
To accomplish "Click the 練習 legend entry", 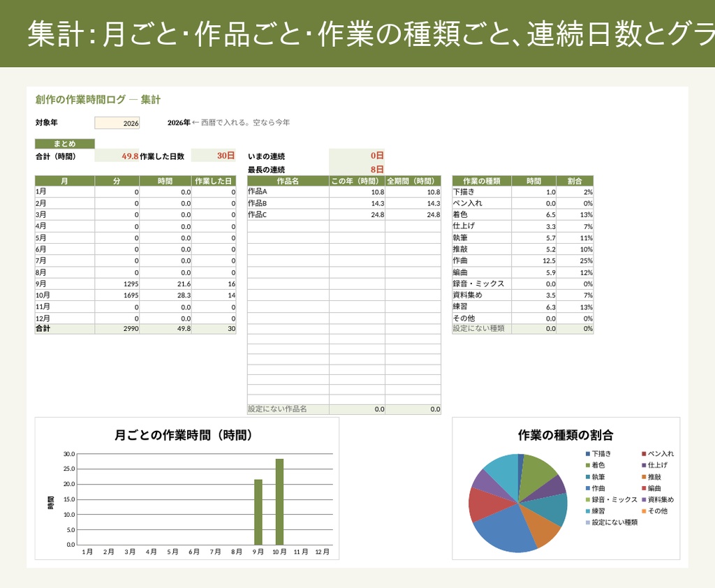I will point(595,511).
